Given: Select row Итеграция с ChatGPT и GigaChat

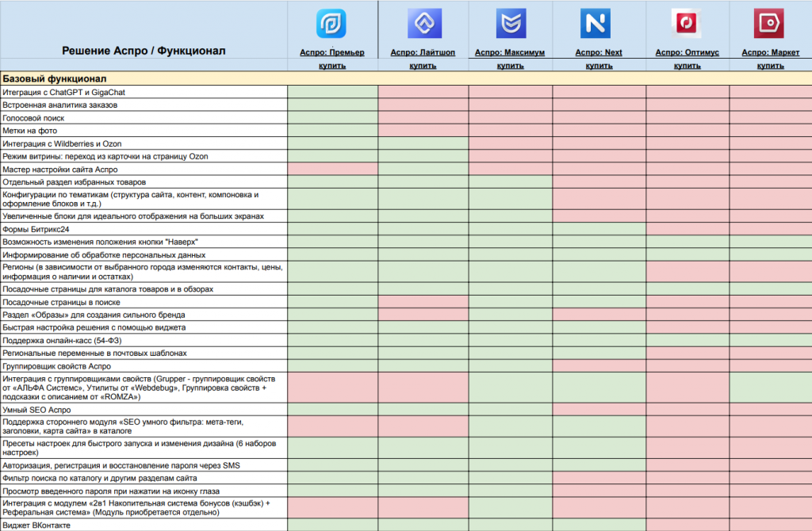Looking at the screenshot, I should coord(144,92).
